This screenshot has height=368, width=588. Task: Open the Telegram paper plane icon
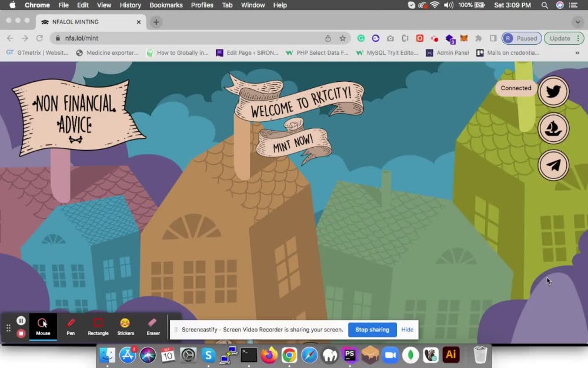[x=553, y=165]
